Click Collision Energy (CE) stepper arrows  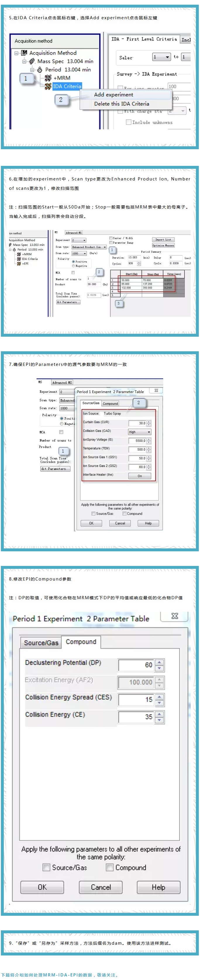click(160, 717)
